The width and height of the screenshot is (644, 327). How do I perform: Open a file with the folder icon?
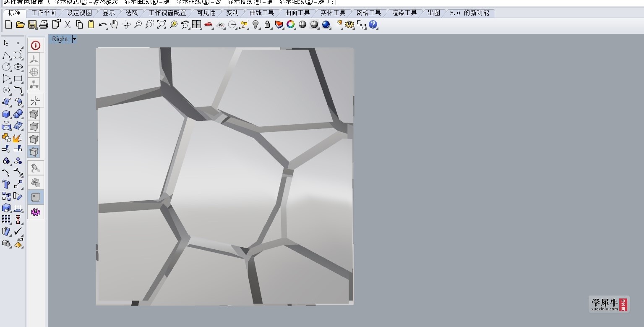coord(20,25)
